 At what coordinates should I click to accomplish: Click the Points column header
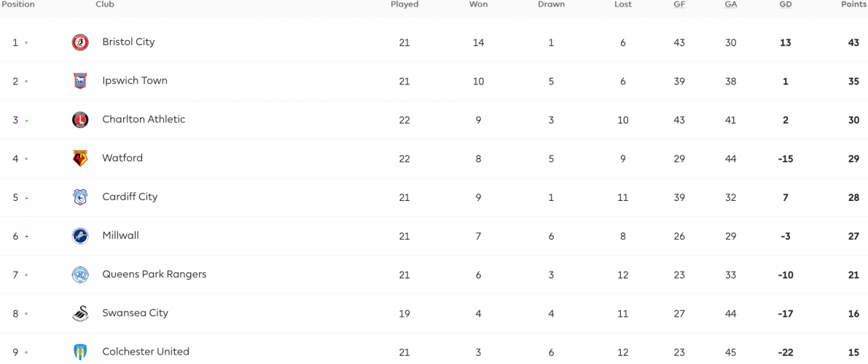(853, 4)
